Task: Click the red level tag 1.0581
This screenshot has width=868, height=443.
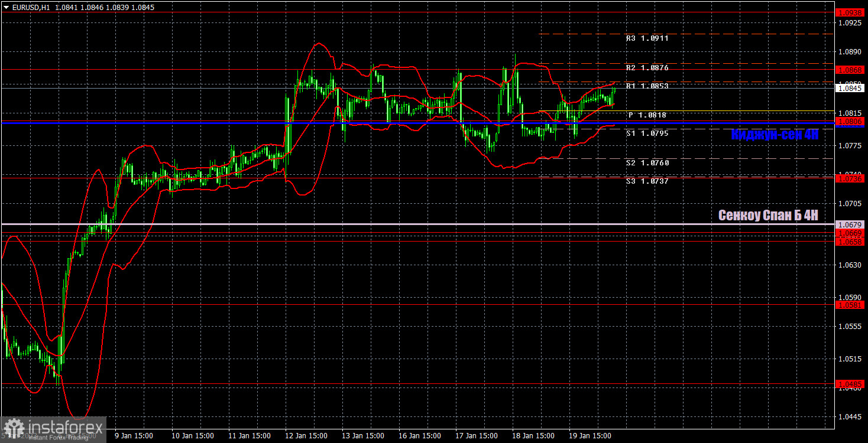Action: pos(851,305)
